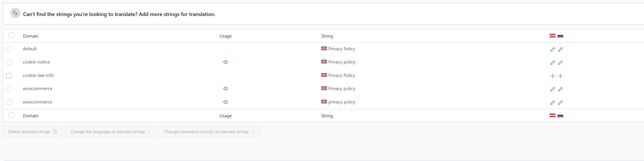The height and width of the screenshot is (161, 644).
Task: View usage of the cookie-notice string via eye icon
Action: (x=226, y=62)
